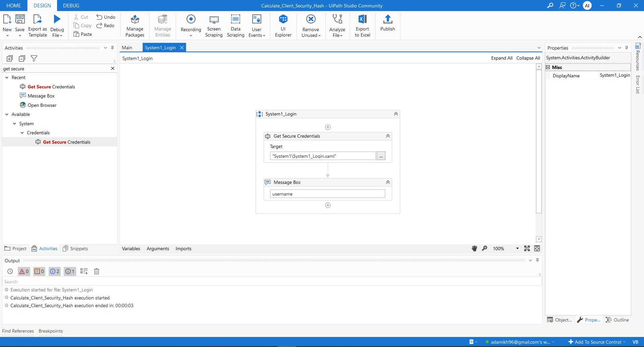Click Expand All in designer
This screenshot has width=644, height=347.
(502, 58)
